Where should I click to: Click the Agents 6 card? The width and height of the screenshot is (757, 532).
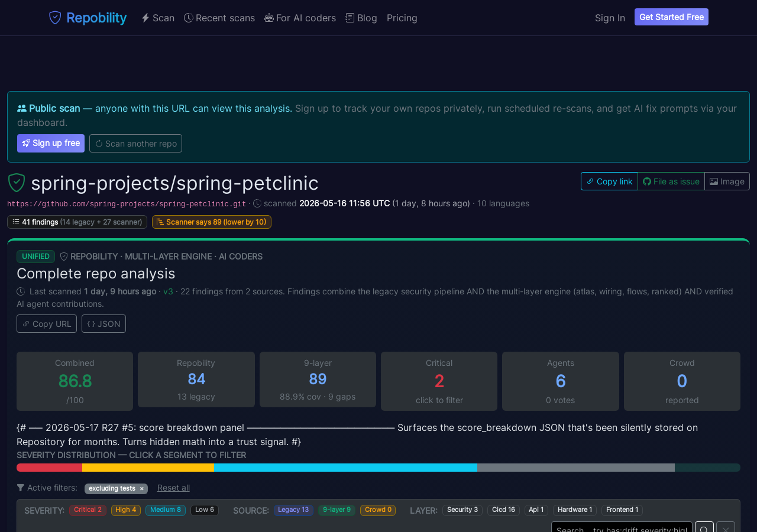tap(561, 381)
